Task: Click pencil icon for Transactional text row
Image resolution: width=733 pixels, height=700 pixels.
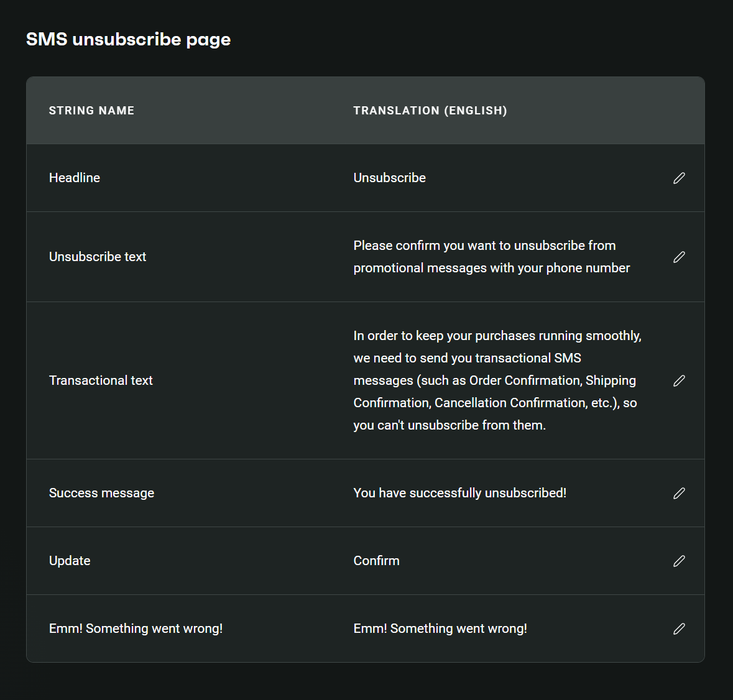Action: tap(679, 381)
